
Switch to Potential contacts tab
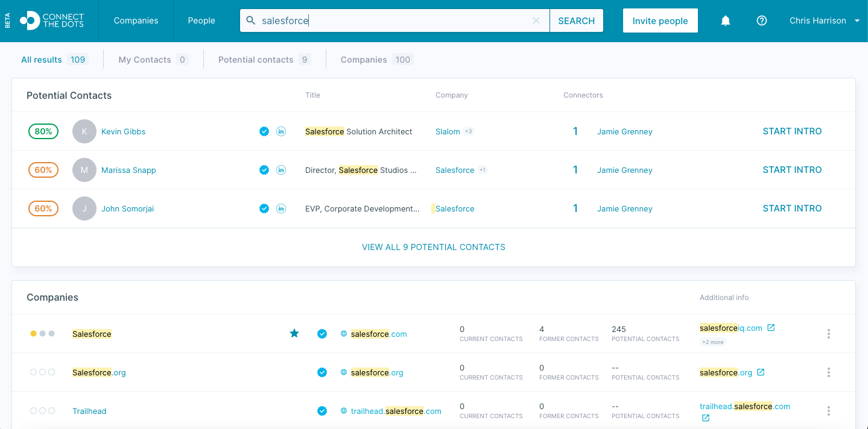pyautogui.click(x=264, y=60)
